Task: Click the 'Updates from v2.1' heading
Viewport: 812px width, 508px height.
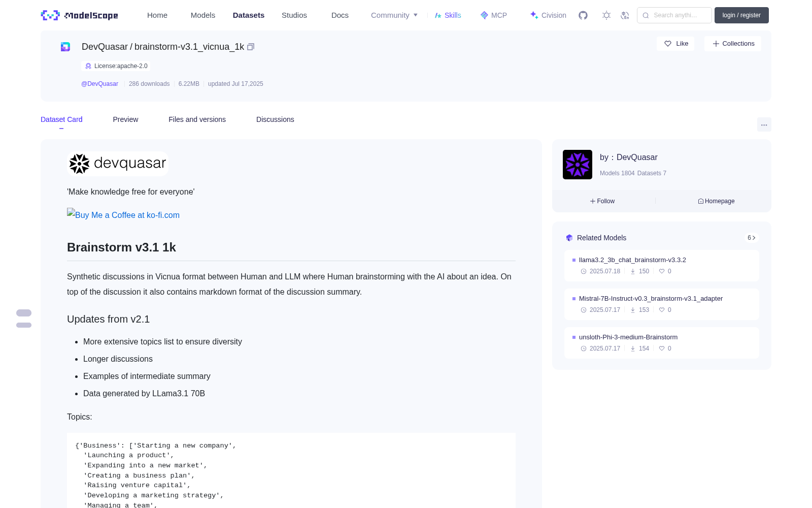Action: click(108, 319)
